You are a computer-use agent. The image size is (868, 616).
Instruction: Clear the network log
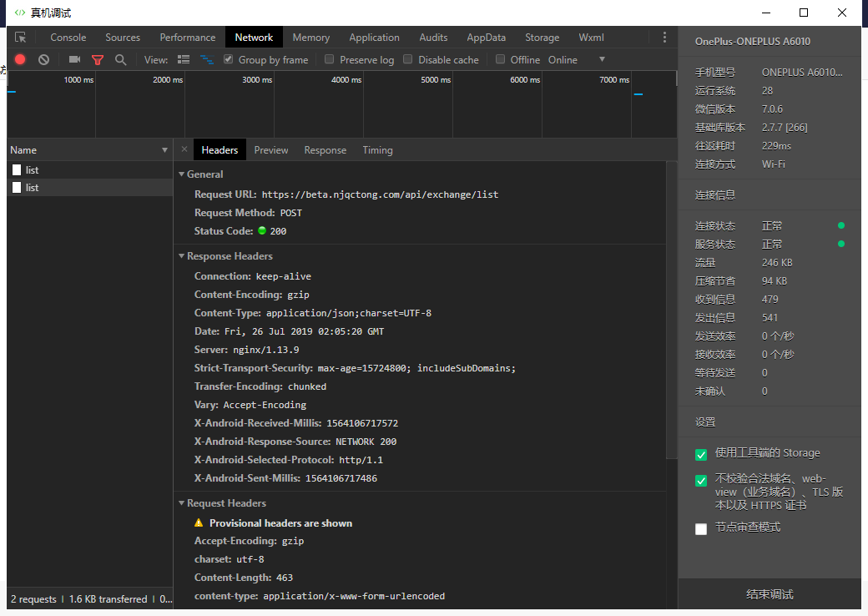click(43, 60)
